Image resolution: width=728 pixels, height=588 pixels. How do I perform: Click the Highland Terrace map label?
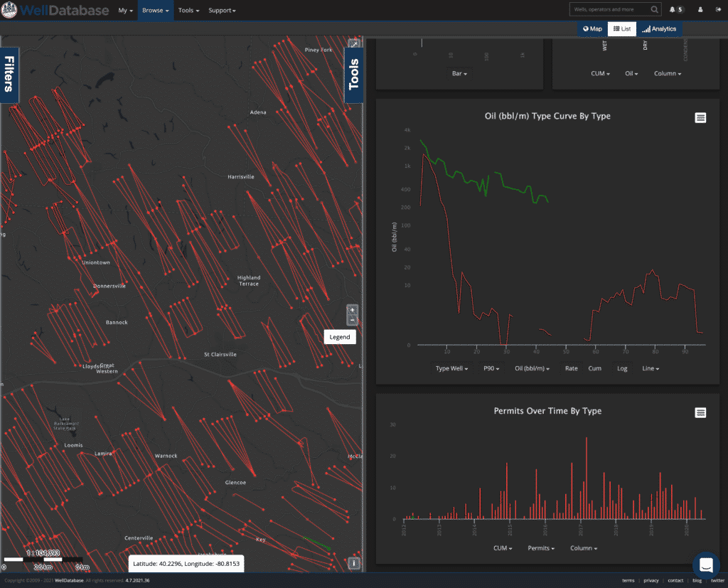(x=249, y=281)
